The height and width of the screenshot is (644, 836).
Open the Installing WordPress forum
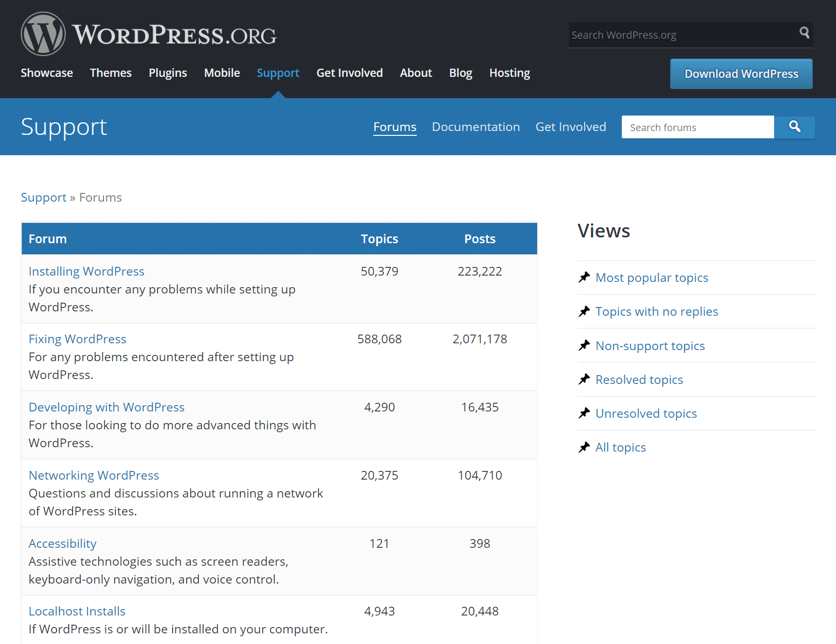point(87,271)
